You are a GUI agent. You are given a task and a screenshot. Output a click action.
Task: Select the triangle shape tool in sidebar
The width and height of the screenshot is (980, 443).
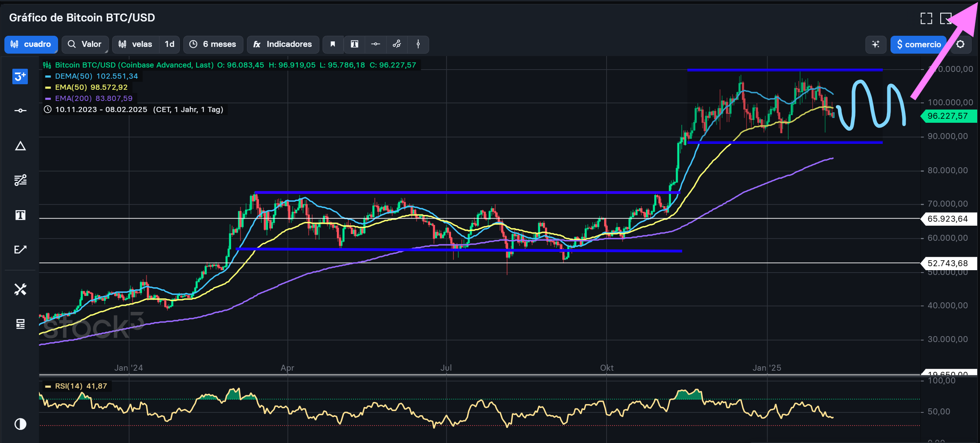click(20, 146)
